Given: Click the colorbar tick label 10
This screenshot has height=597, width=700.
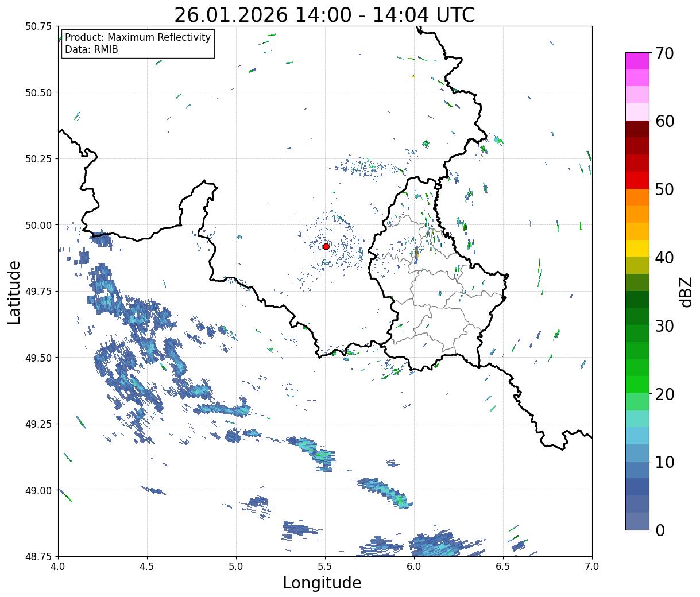Looking at the screenshot, I should (664, 462).
